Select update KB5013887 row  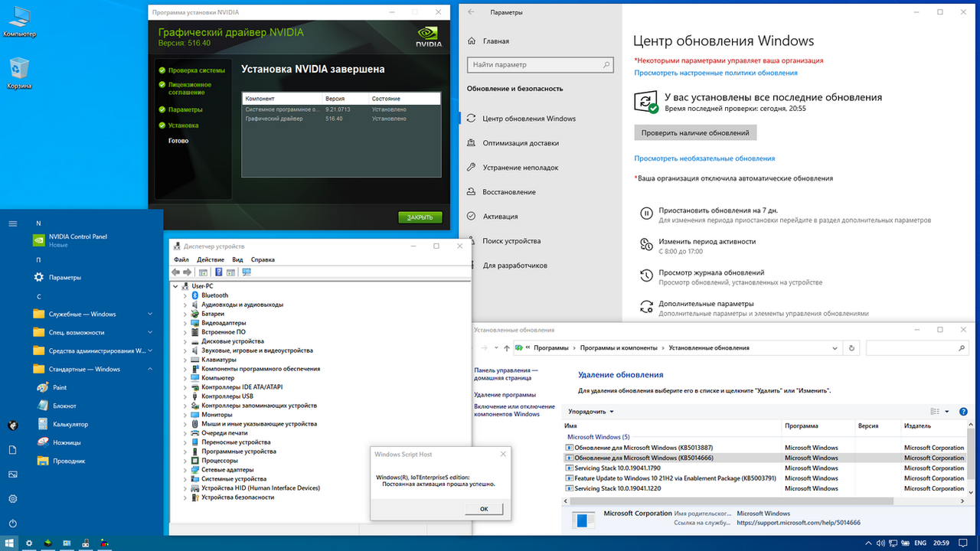pos(765,448)
